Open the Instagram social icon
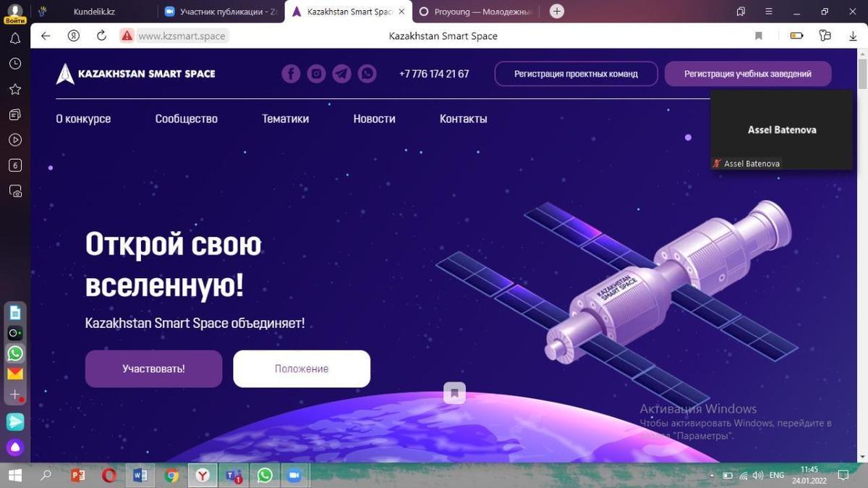The height and width of the screenshot is (488, 868). 316,74
